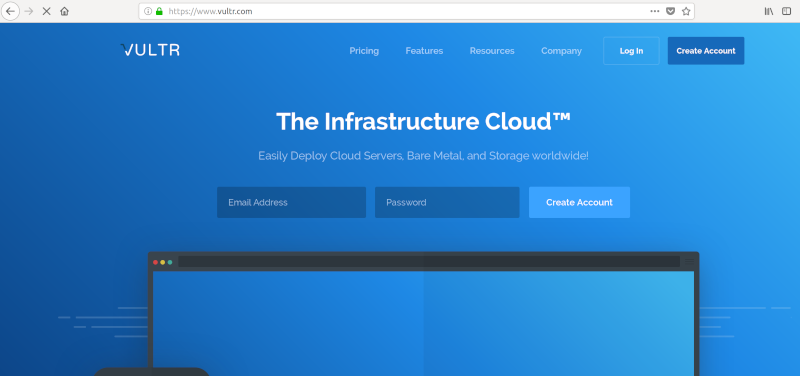Click Create Account beside the Password field
The width and height of the screenshot is (800, 376).
point(579,202)
